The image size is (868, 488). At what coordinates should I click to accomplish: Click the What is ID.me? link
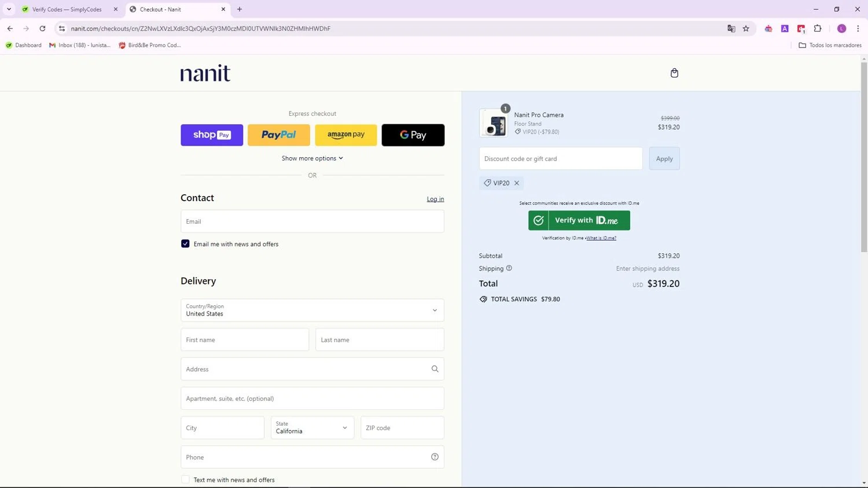(601, 238)
